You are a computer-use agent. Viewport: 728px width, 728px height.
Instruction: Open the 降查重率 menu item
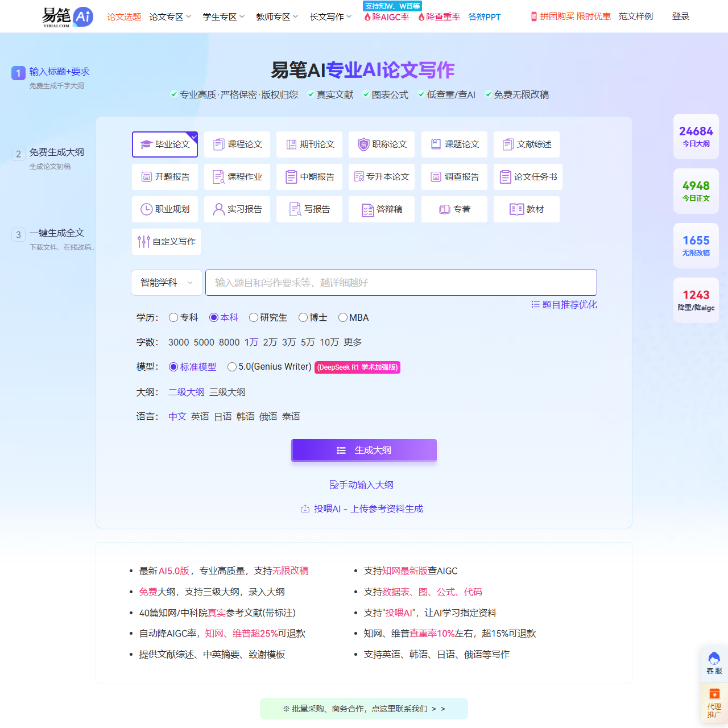[439, 17]
